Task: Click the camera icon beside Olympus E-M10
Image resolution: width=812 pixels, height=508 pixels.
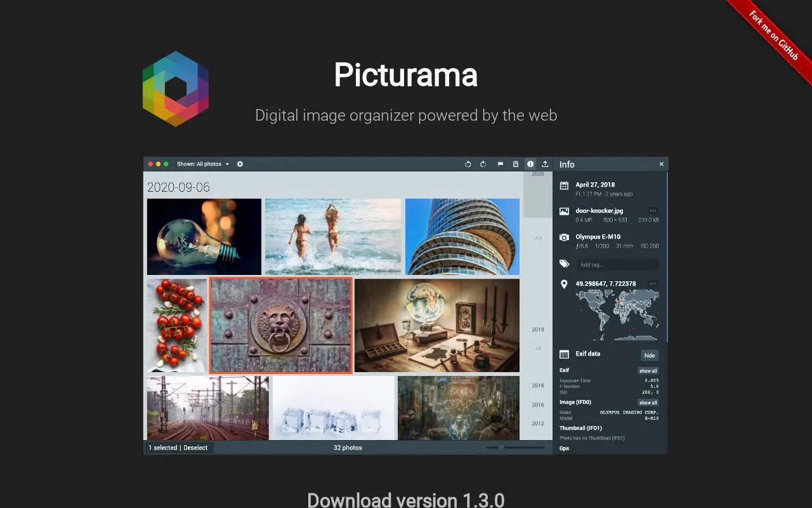Action: [565, 237]
